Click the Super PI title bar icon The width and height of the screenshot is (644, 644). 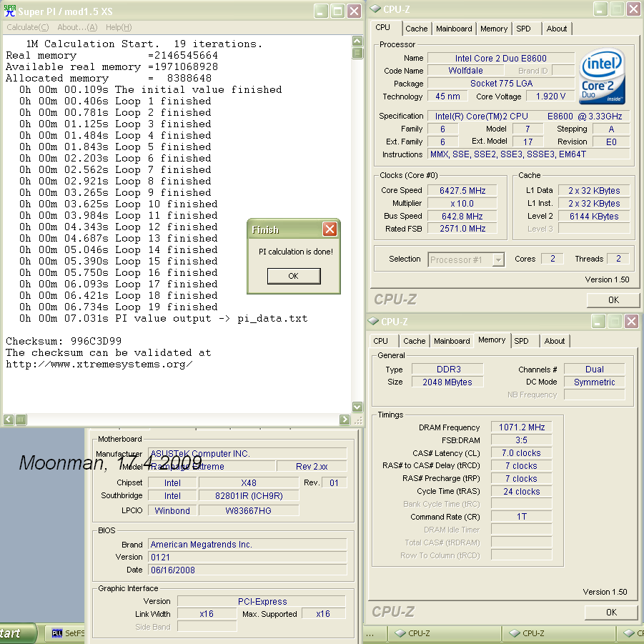pyautogui.click(x=9, y=11)
